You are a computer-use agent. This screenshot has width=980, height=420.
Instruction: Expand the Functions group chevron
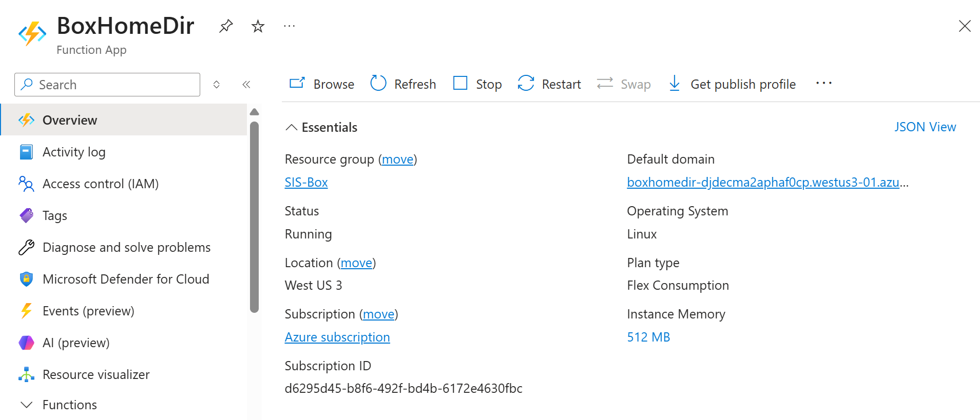pos(27,405)
